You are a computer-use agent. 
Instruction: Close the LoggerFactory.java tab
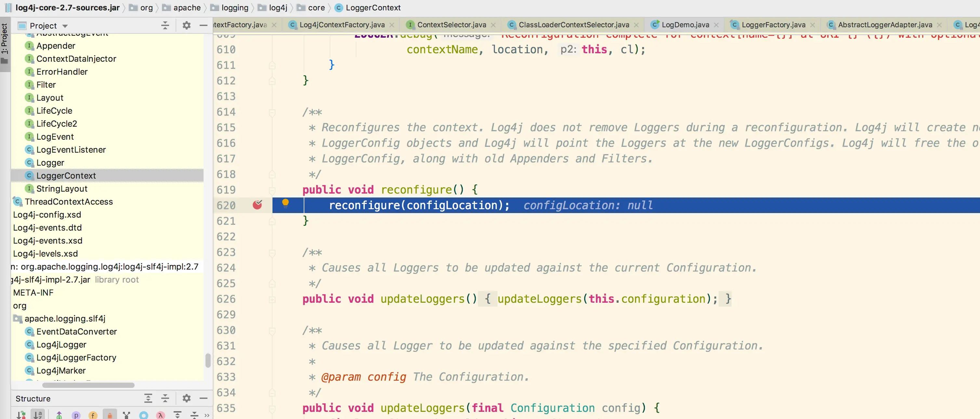pos(813,25)
